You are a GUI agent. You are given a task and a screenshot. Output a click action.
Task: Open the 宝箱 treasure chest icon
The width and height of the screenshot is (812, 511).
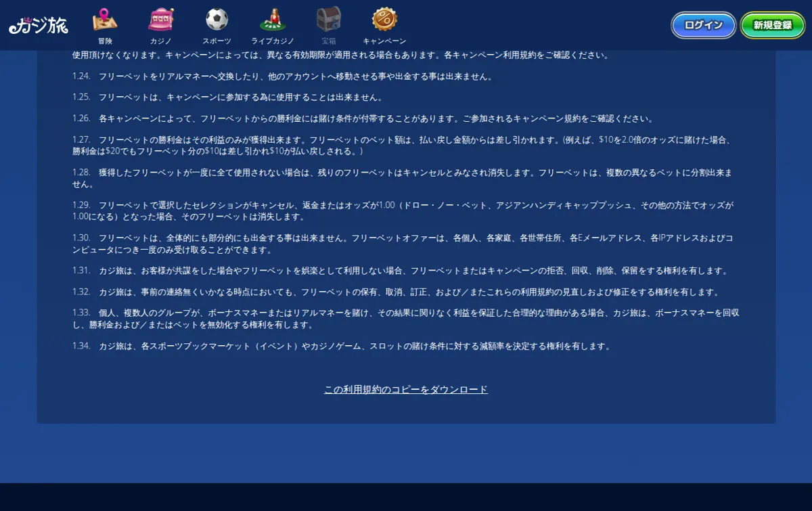(329, 20)
